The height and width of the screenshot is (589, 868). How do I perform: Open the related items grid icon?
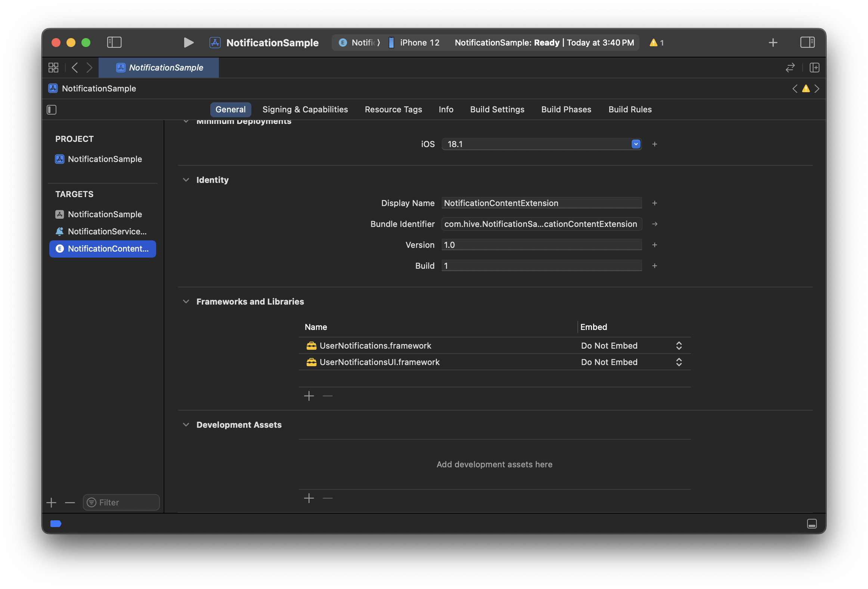click(53, 68)
